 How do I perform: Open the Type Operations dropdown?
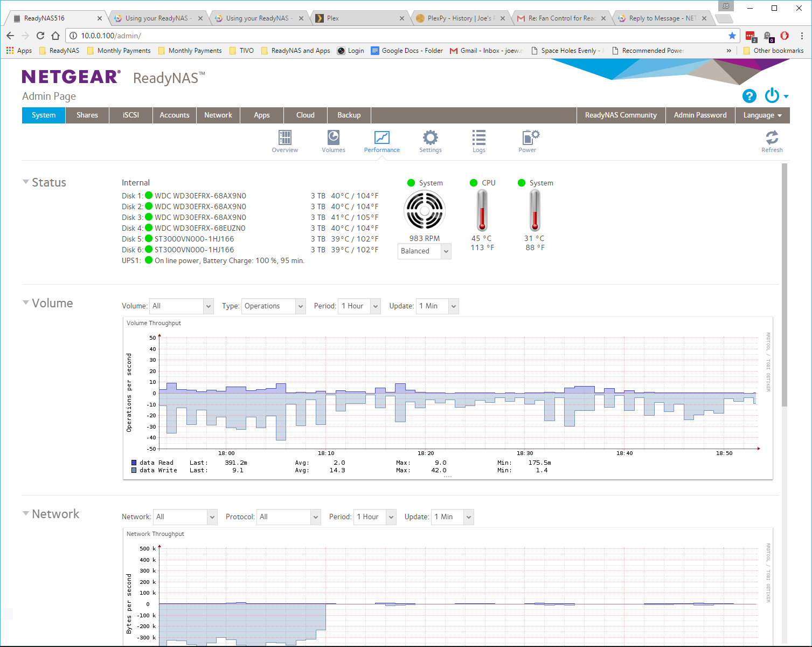pyautogui.click(x=274, y=306)
